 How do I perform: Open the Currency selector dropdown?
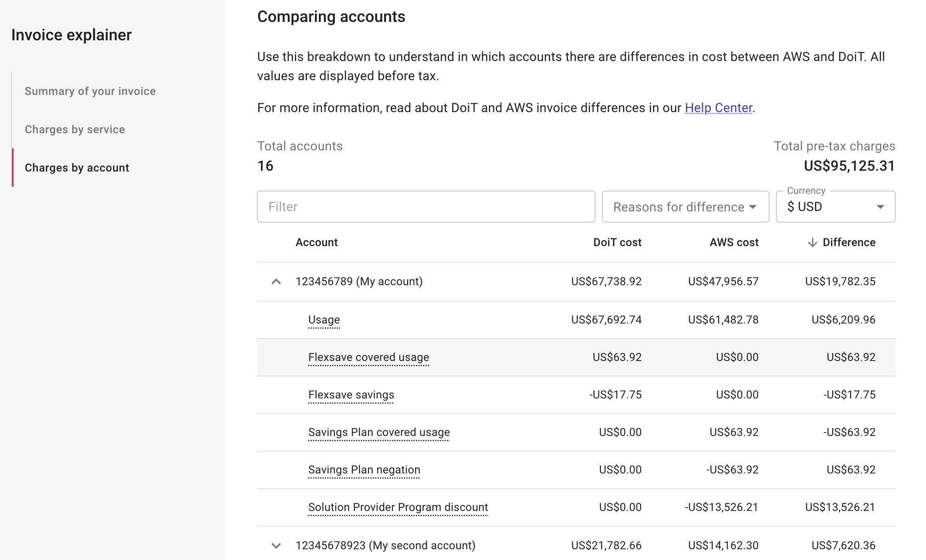coord(837,206)
